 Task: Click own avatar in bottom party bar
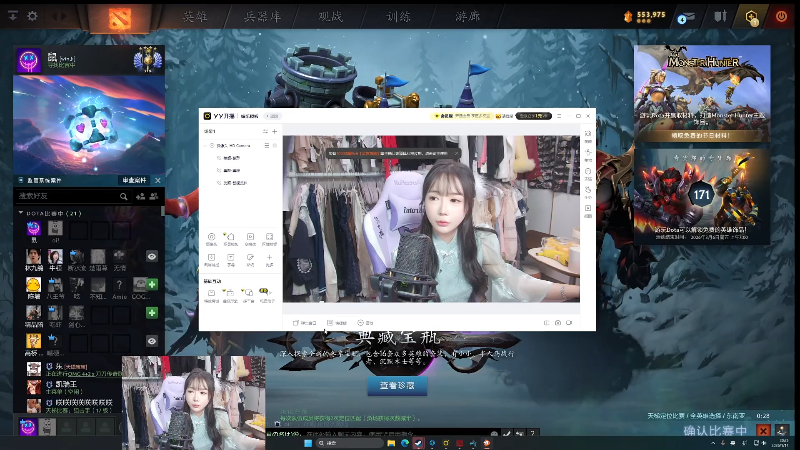click(28, 427)
